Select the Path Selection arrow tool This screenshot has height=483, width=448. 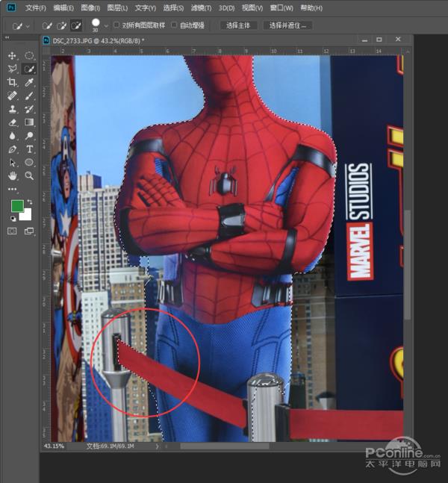[12, 163]
